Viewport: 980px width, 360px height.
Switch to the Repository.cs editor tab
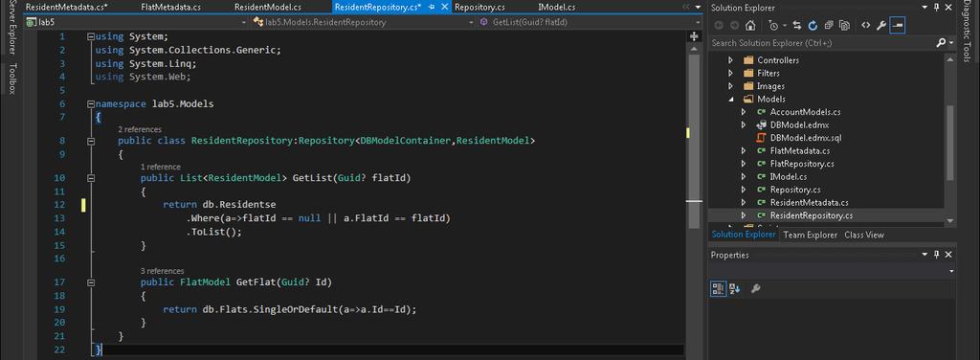click(x=479, y=7)
